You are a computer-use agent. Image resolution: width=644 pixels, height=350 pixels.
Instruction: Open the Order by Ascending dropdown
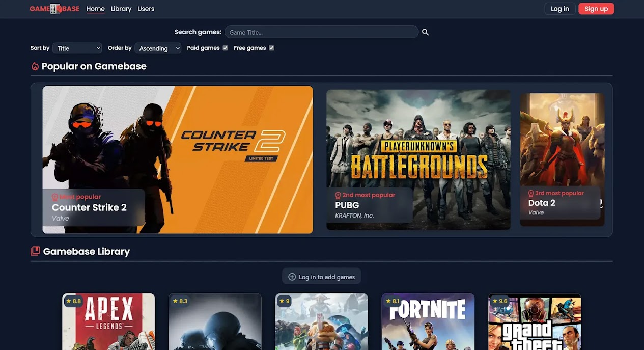pyautogui.click(x=158, y=48)
